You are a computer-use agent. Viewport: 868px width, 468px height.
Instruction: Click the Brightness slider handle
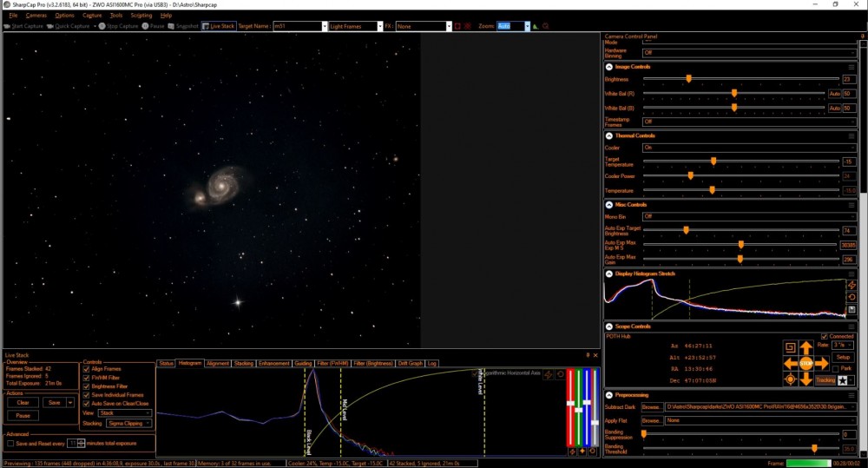688,79
